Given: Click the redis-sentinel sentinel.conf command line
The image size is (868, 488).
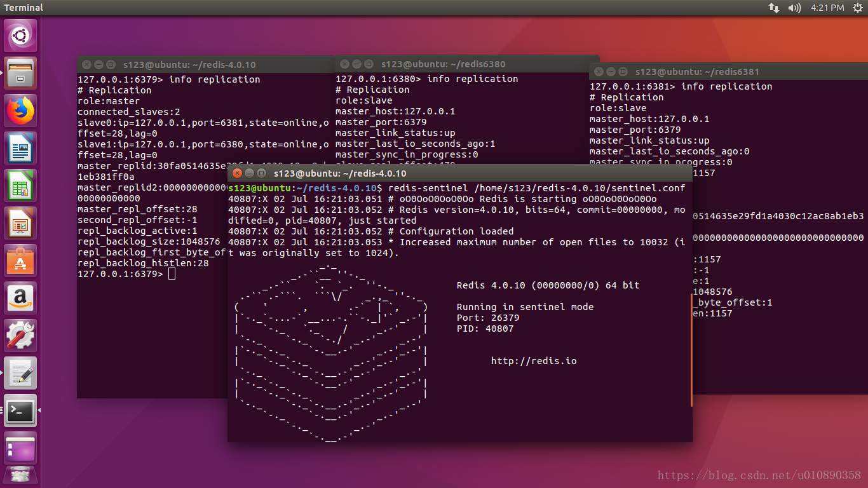Looking at the screenshot, I should pos(536,188).
